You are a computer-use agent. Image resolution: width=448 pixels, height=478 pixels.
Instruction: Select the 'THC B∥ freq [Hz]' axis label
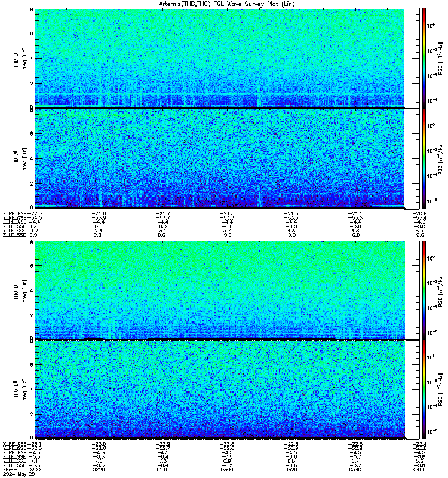coord(20,390)
